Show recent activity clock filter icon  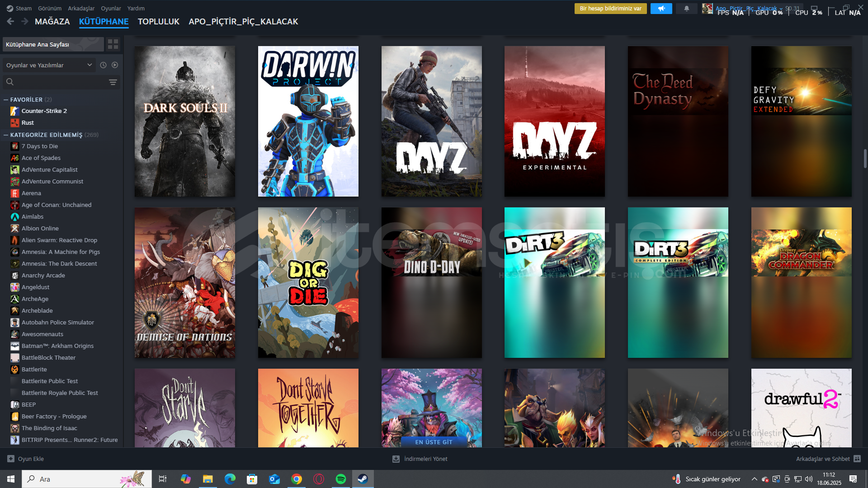[x=103, y=65]
